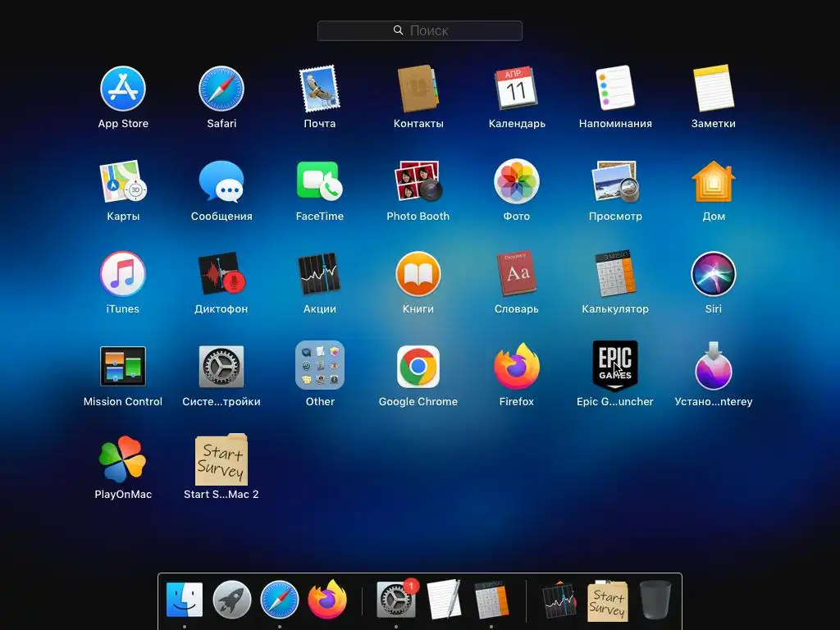Screen dimensions: 840x630
Task: Launch Photo Booth
Action: (418, 181)
